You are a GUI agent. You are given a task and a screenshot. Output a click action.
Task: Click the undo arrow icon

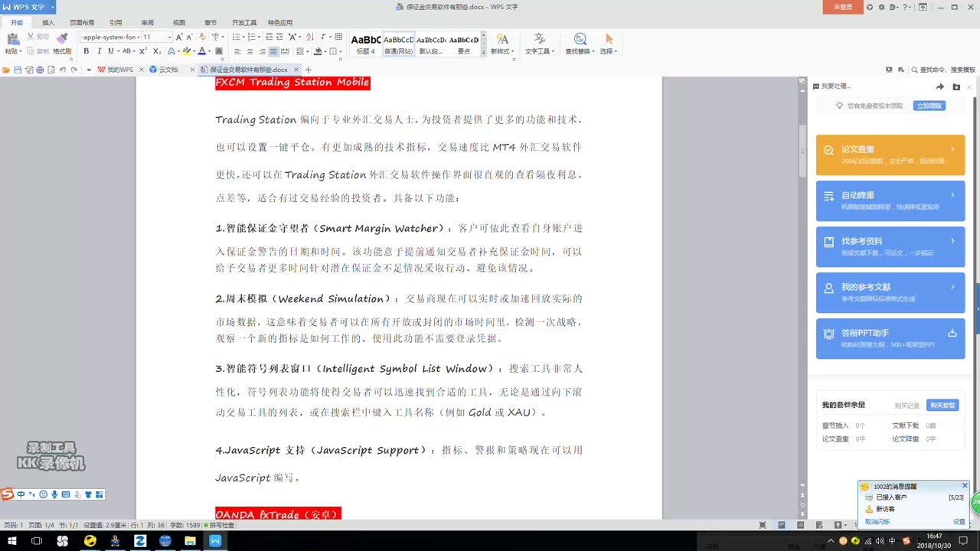click(63, 70)
